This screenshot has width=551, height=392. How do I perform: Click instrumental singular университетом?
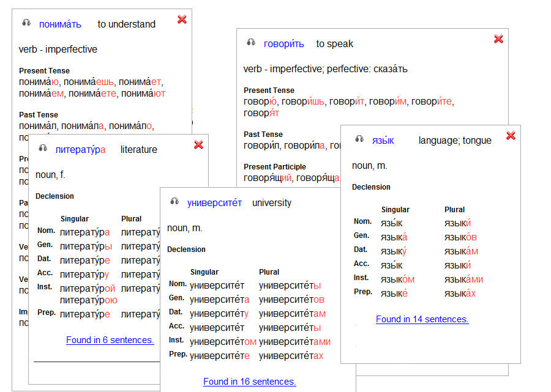(223, 341)
